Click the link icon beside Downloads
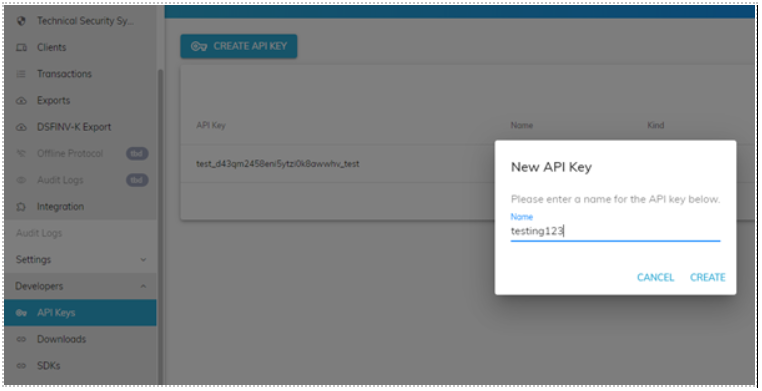The width and height of the screenshot is (762, 391). tap(21, 340)
